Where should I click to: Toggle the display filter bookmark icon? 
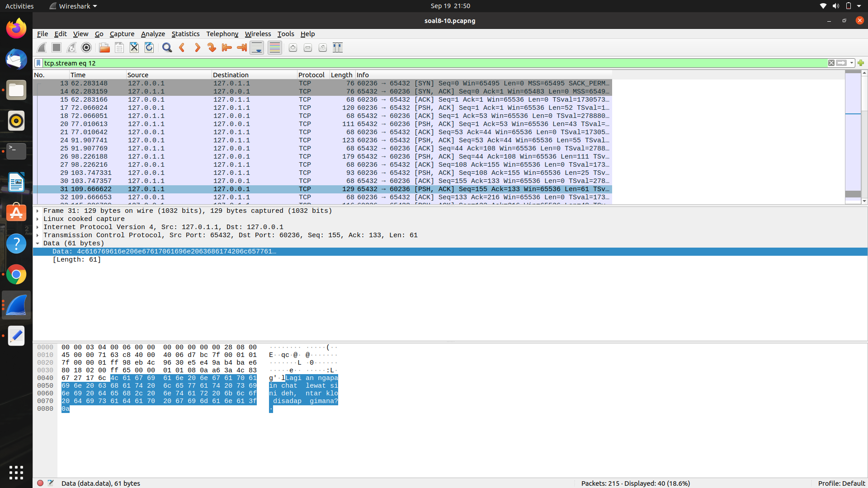(39, 63)
